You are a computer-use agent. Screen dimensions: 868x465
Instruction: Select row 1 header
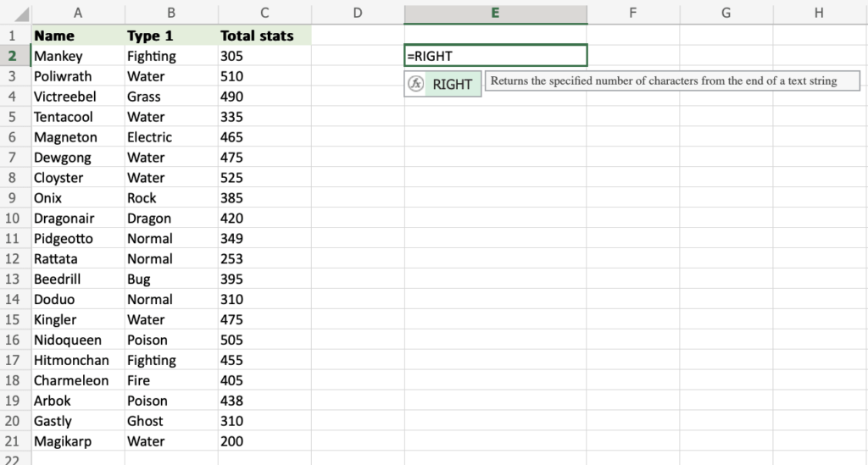13,36
